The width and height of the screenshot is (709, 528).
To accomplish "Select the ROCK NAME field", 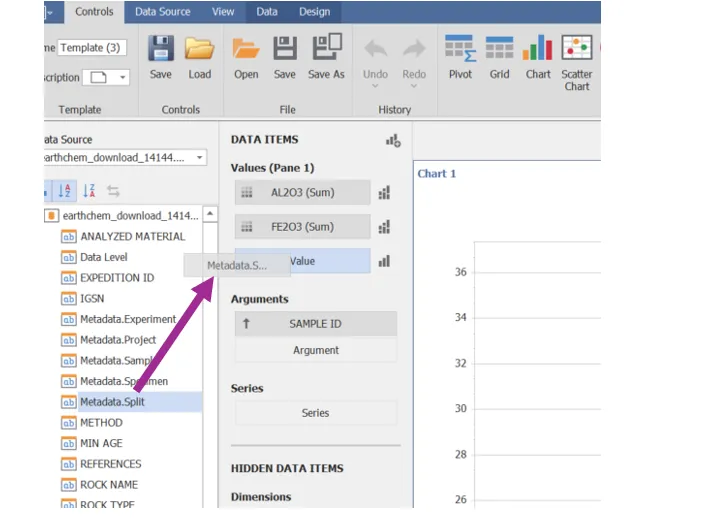I will (109, 485).
